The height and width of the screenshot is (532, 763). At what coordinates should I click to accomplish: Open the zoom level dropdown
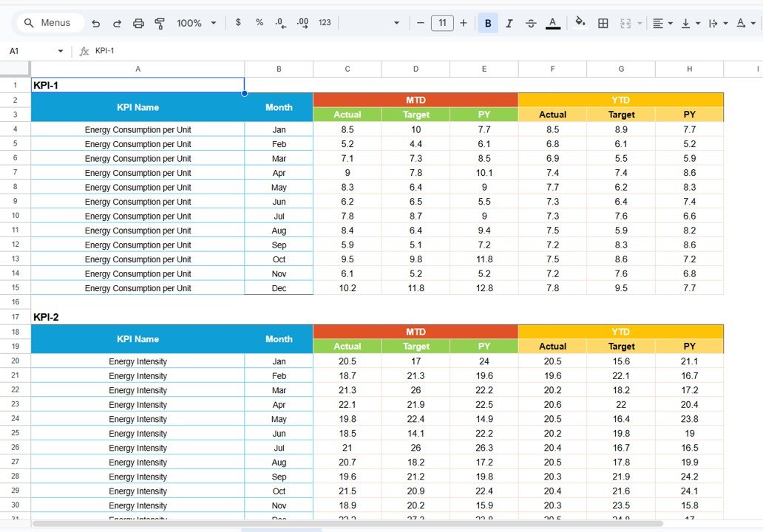click(196, 23)
